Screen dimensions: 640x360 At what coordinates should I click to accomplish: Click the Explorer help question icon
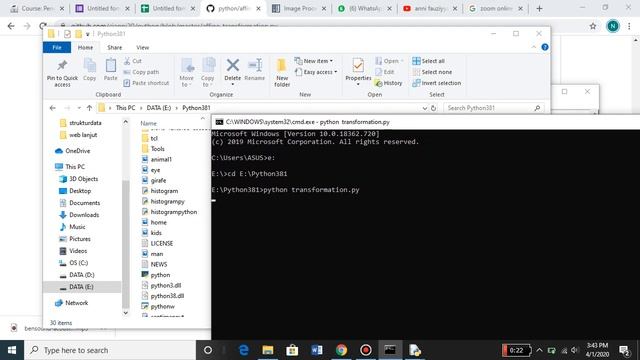coord(545,47)
